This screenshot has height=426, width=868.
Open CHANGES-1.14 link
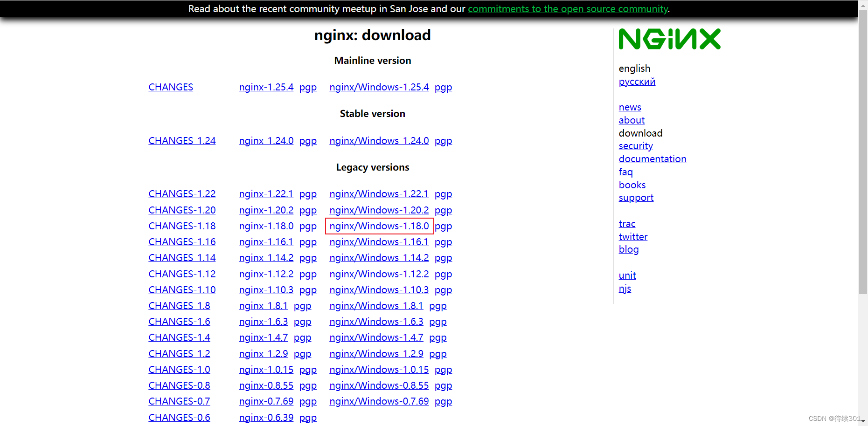(x=182, y=258)
